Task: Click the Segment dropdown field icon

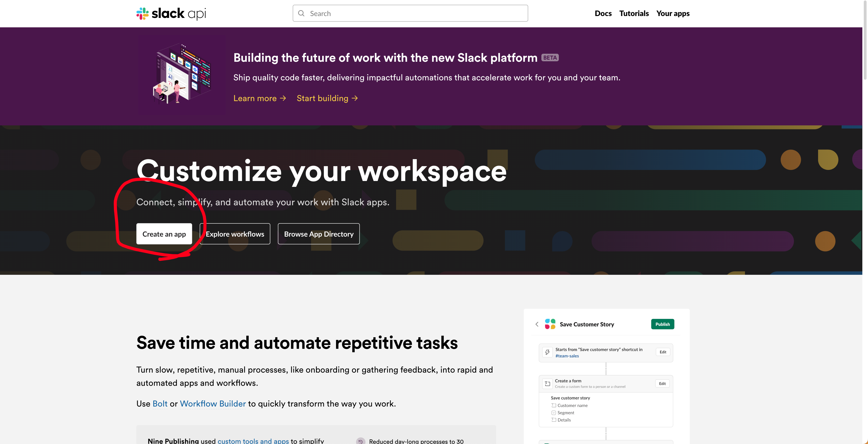Action: click(553, 413)
